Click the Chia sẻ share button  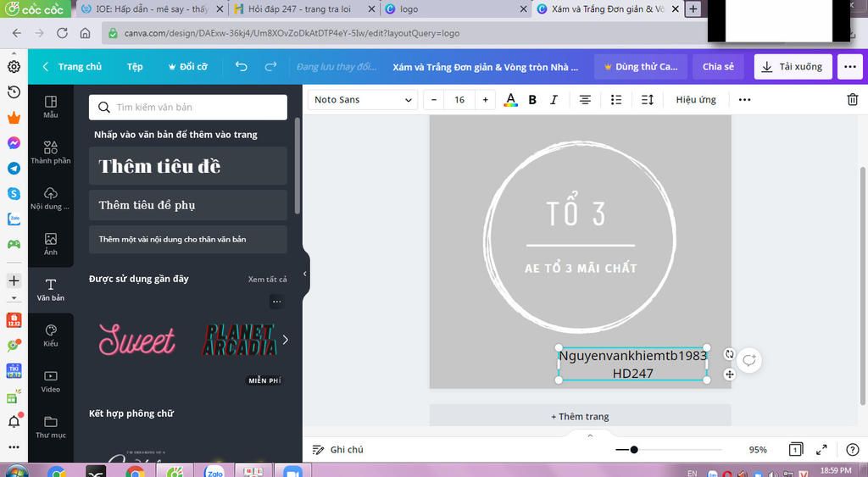(718, 67)
